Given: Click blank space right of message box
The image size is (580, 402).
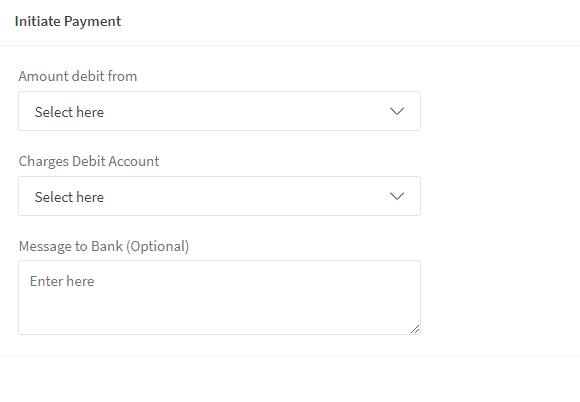Looking at the screenshot, I should pos(499,297).
